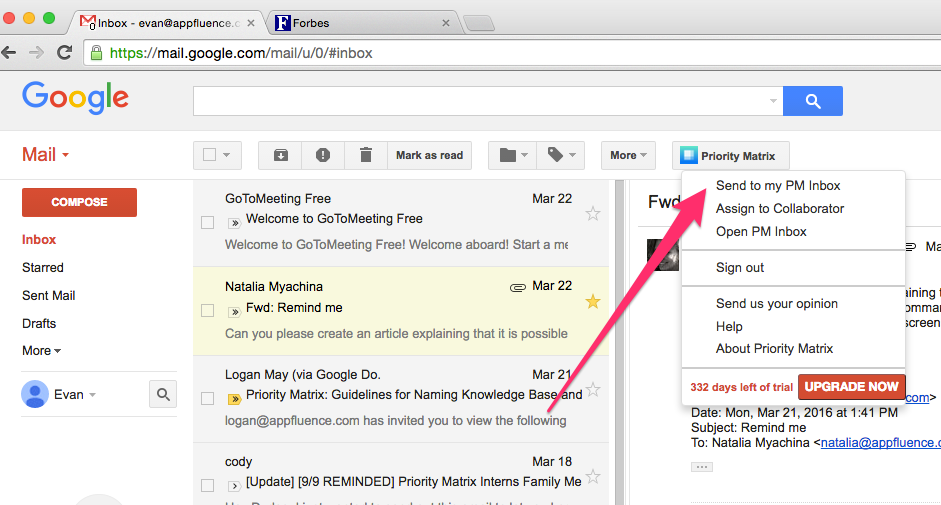The height and width of the screenshot is (505, 941).
Task: Click UPGRADE NOW button
Action: pos(852,387)
